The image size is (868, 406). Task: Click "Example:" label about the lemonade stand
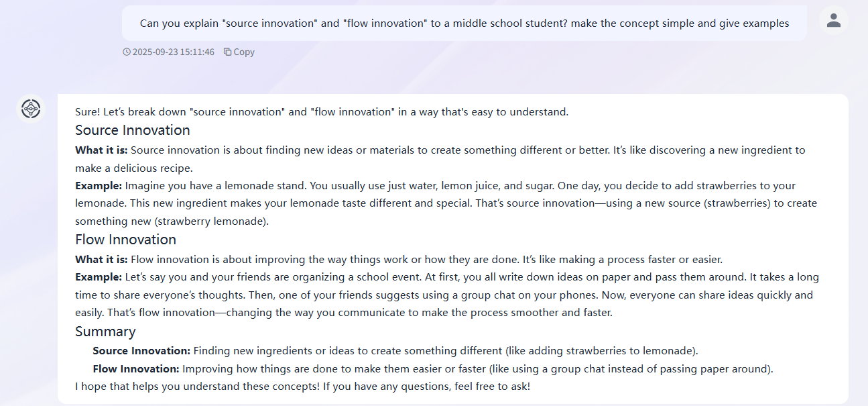pyautogui.click(x=99, y=185)
